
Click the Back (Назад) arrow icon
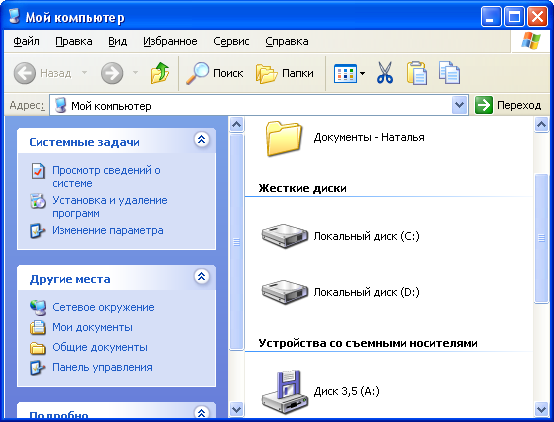25,73
